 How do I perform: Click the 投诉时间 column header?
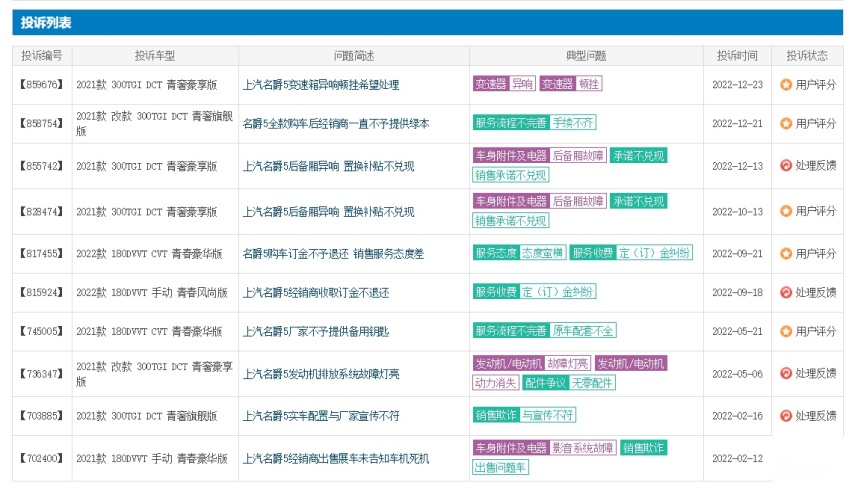(x=737, y=55)
